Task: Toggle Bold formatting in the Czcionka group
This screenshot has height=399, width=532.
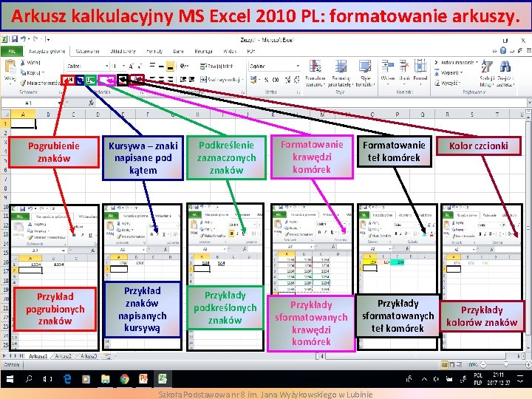Action: point(68,80)
